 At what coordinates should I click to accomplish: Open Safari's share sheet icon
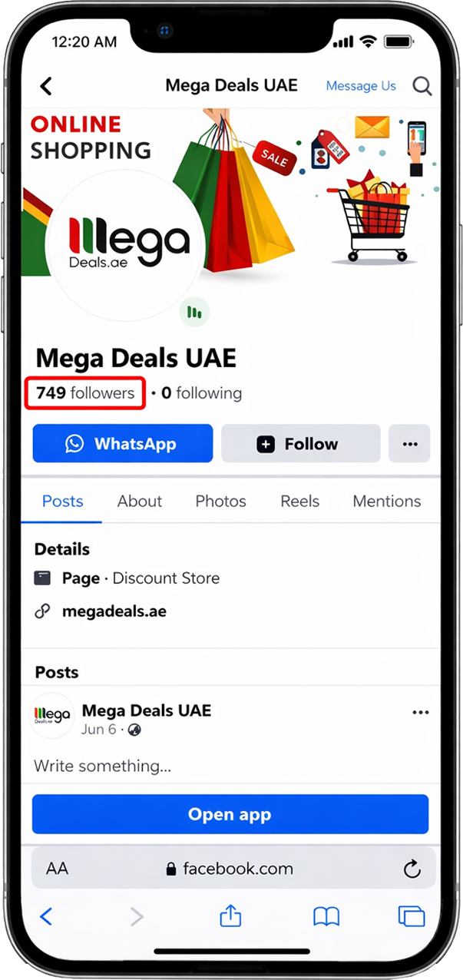(230, 915)
